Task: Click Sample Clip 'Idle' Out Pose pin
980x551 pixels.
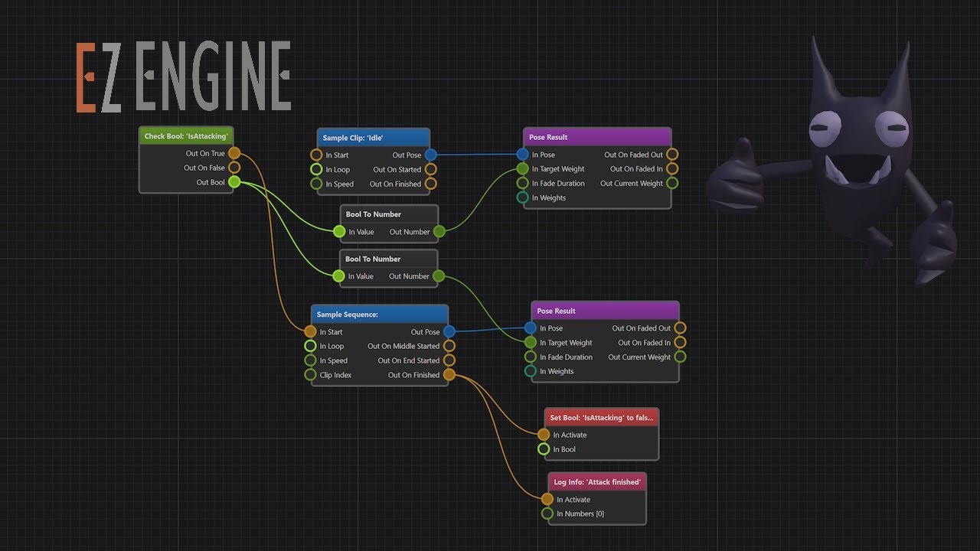Action: [430, 155]
